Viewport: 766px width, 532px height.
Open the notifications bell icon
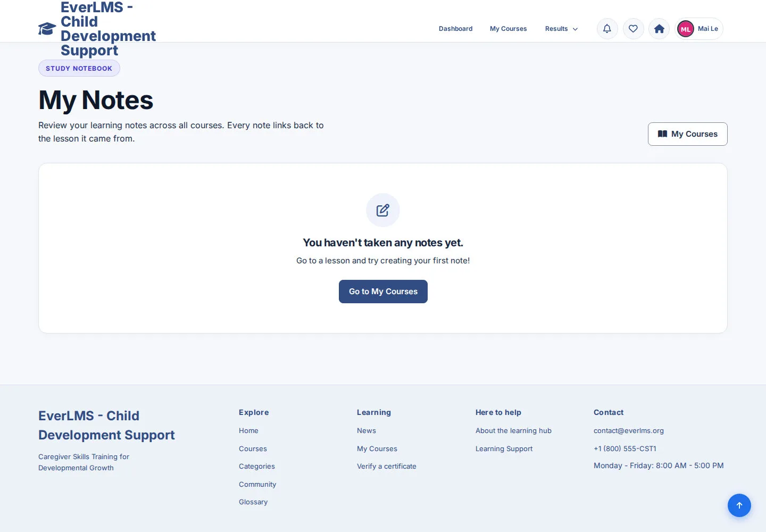(x=607, y=29)
